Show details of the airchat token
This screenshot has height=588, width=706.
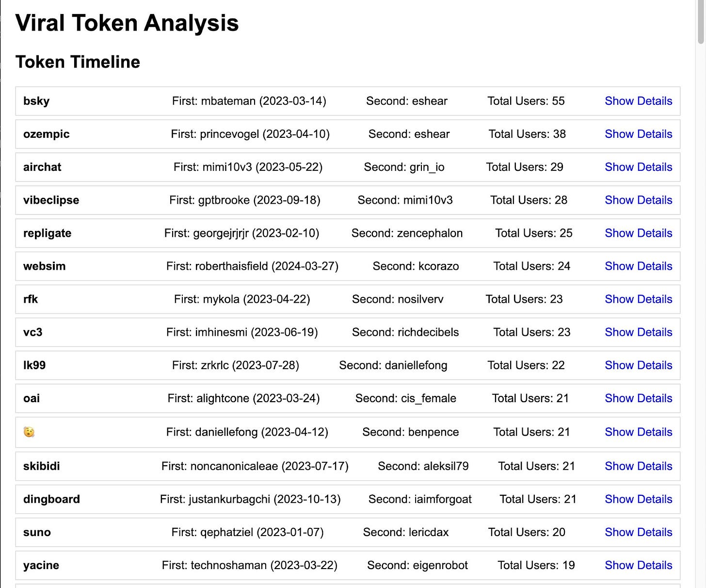[638, 167]
